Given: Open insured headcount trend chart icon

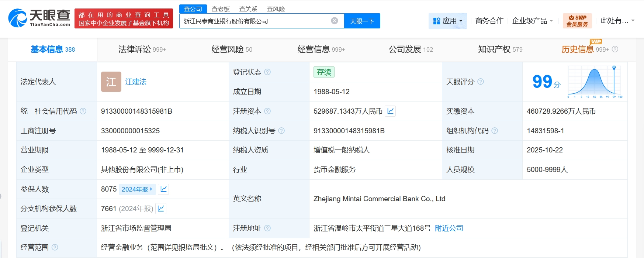Looking at the screenshot, I should tap(163, 189).
